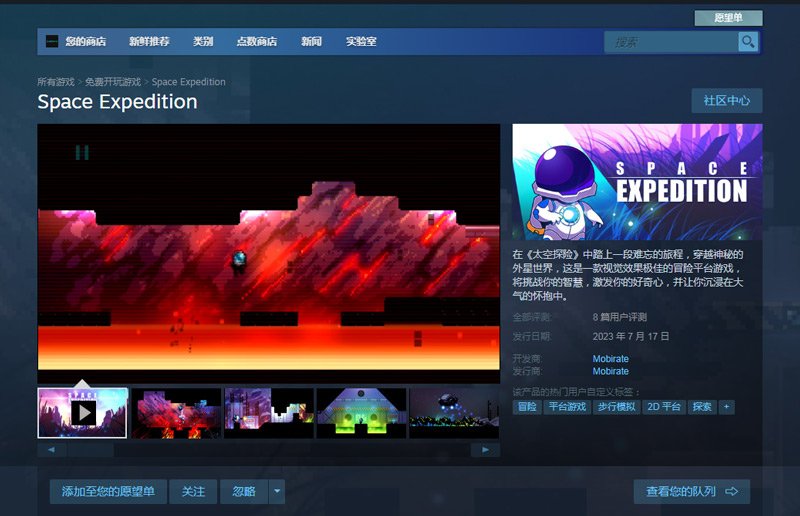Select the 探索 tag

pyautogui.click(x=702, y=407)
